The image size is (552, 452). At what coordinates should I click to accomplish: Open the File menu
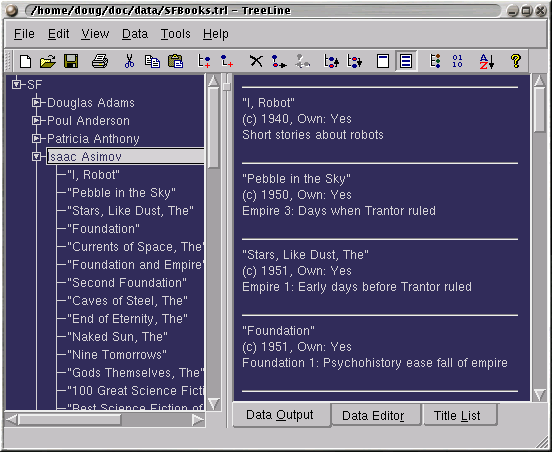tap(24, 34)
